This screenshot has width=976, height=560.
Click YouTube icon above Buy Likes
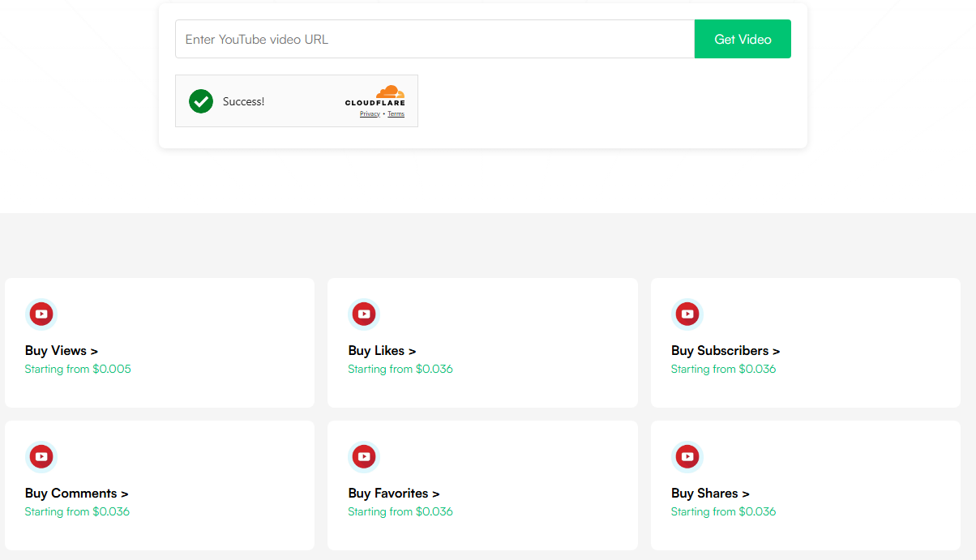[x=364, y=314]
